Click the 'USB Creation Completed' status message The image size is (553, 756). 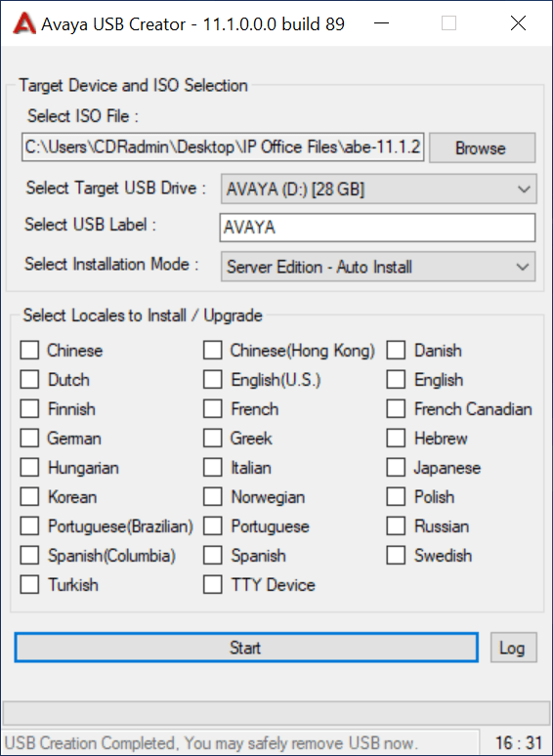coord(211,743)
